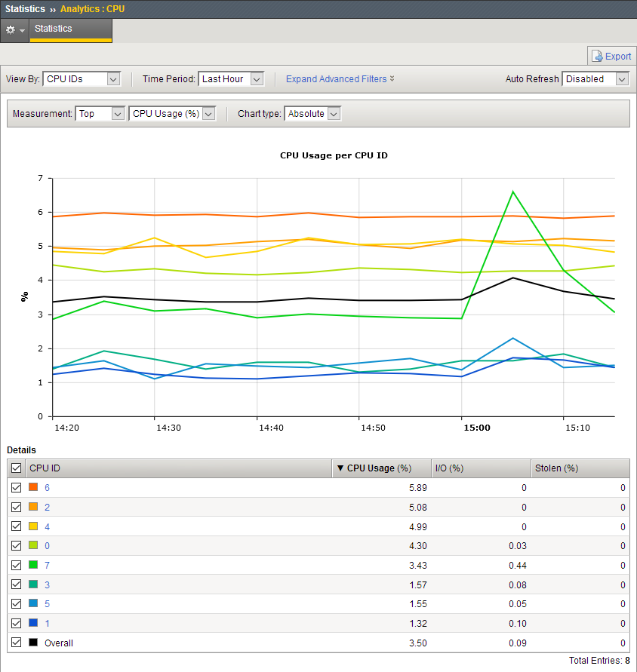Click the Export document icon

(598, 56)
